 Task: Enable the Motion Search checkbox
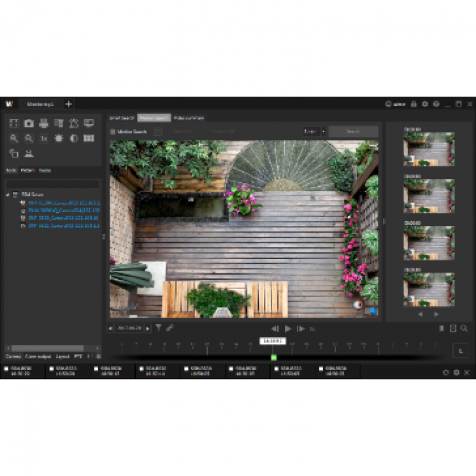[x=112, y=131]
